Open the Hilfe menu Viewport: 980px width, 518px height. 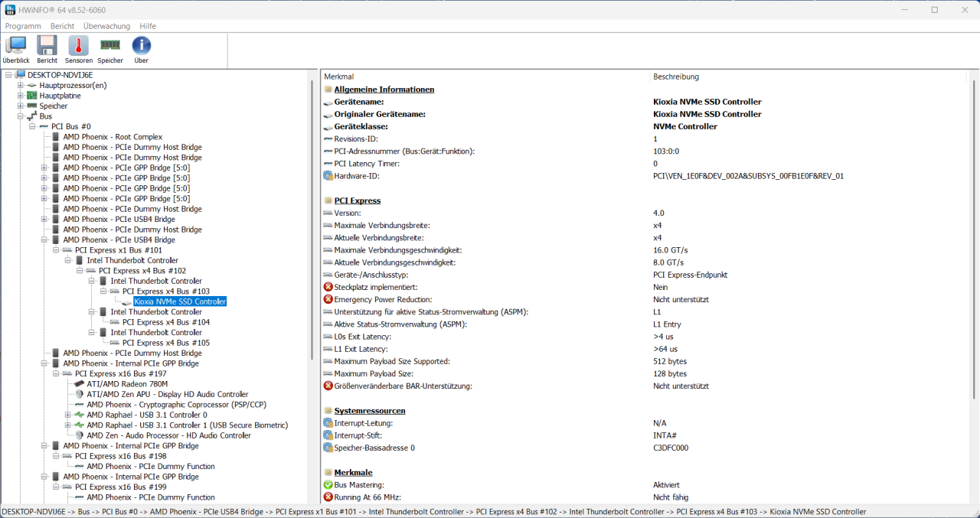tap(148, 26)
